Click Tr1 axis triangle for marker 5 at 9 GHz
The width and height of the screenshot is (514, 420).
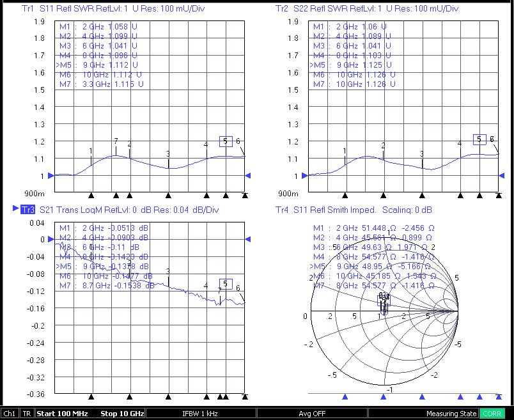click(226, 196)
